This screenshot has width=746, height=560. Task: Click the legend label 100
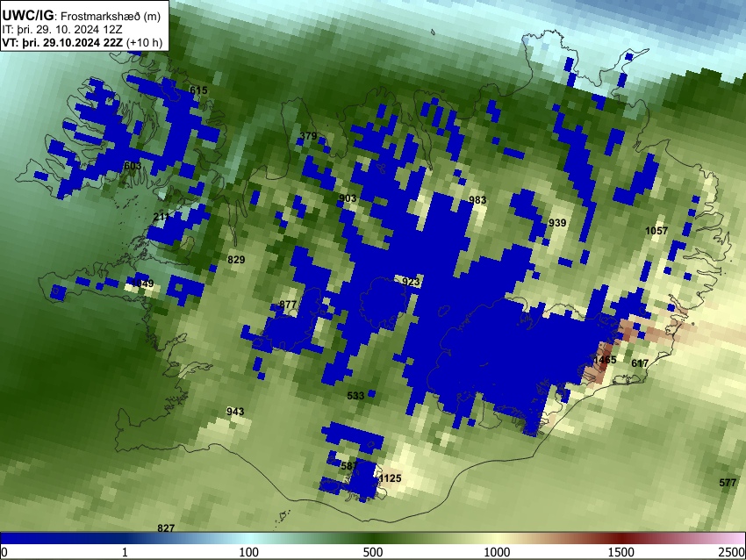point(249,552)
